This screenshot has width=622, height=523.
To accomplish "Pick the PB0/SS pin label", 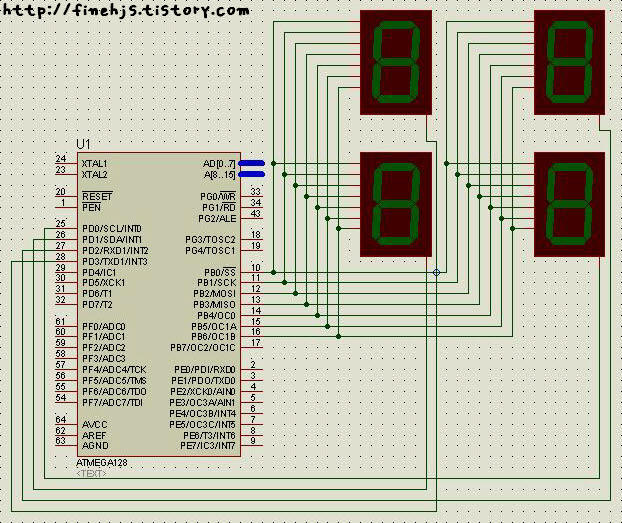I will coord(220,272).
